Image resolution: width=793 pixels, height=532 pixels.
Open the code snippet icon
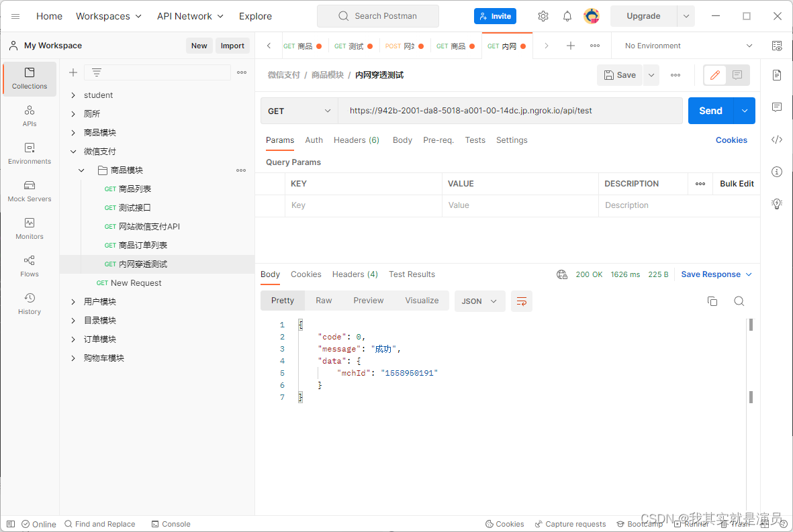pos(777,140)
